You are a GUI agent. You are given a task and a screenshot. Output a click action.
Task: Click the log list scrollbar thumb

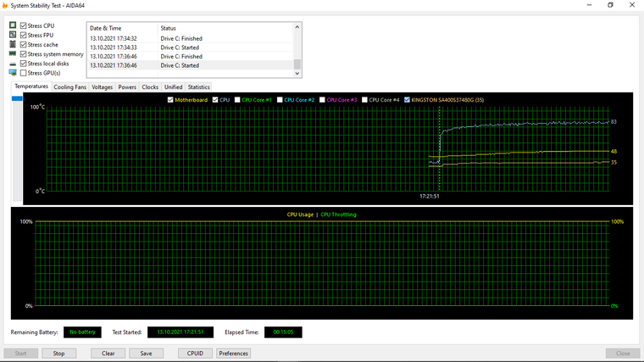coord(297,64)
